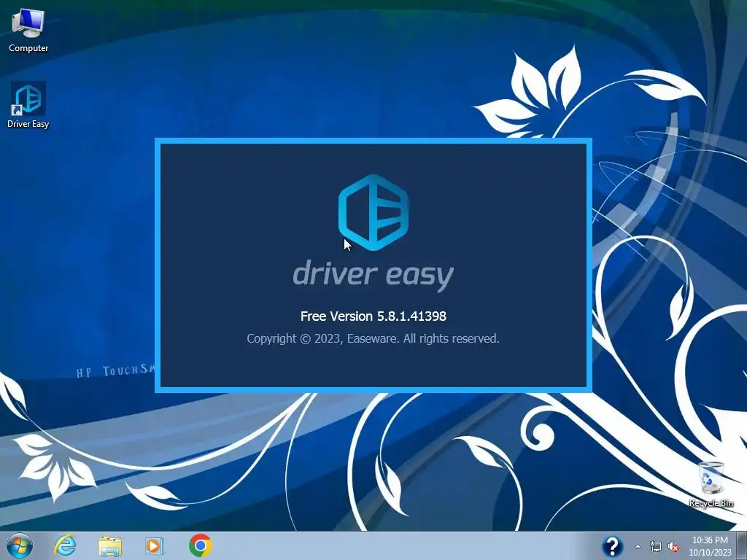Click the Show desktop strip
Image resolution: width=747 pixels, height=560 pixels.
(743, 545)
